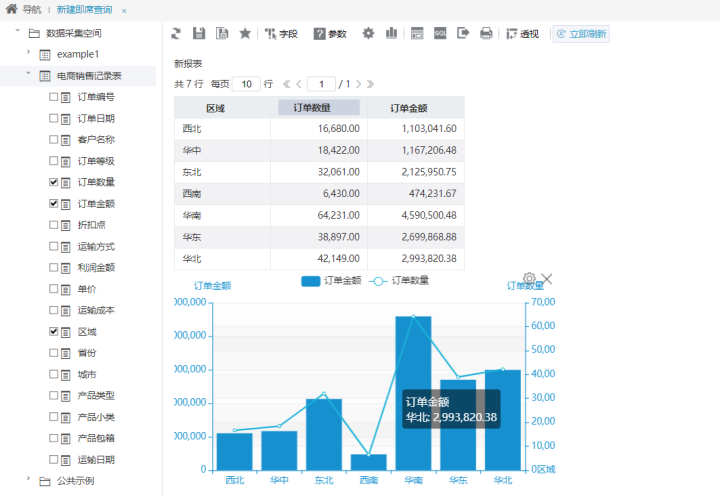Click the 西北 table cell
Viewport: 720px width, 497px height.
[222, 129]
